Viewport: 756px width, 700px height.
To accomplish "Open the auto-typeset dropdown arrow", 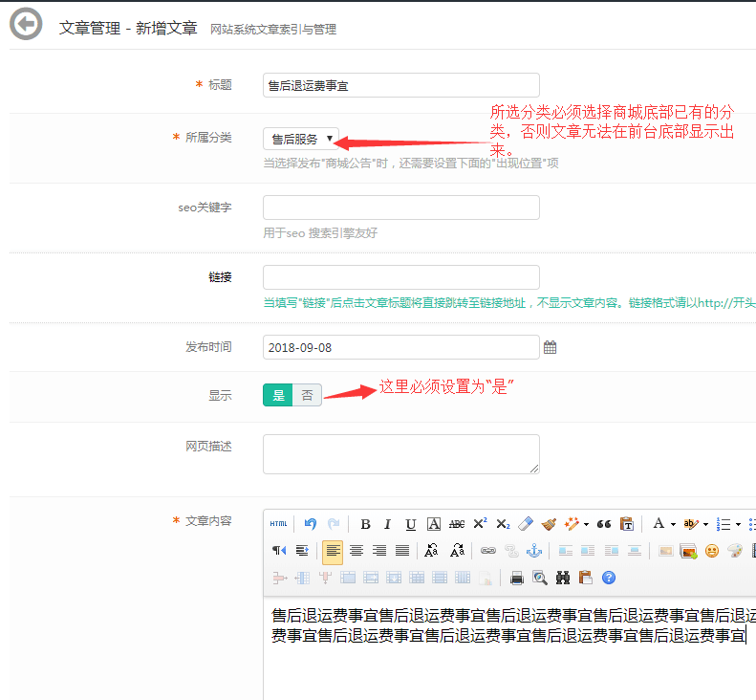I will pos(586,524).
